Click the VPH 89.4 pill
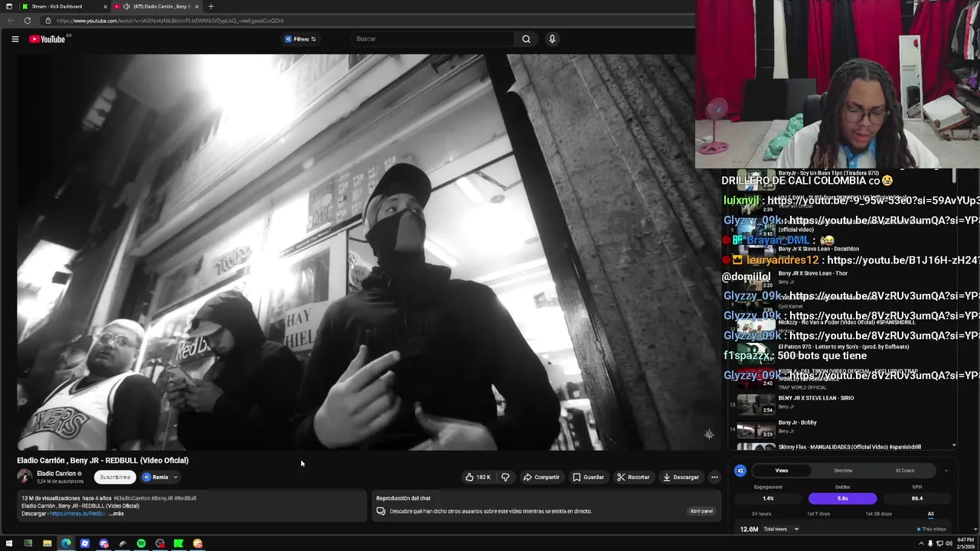The image size is (980, 551). pos(917,498)
